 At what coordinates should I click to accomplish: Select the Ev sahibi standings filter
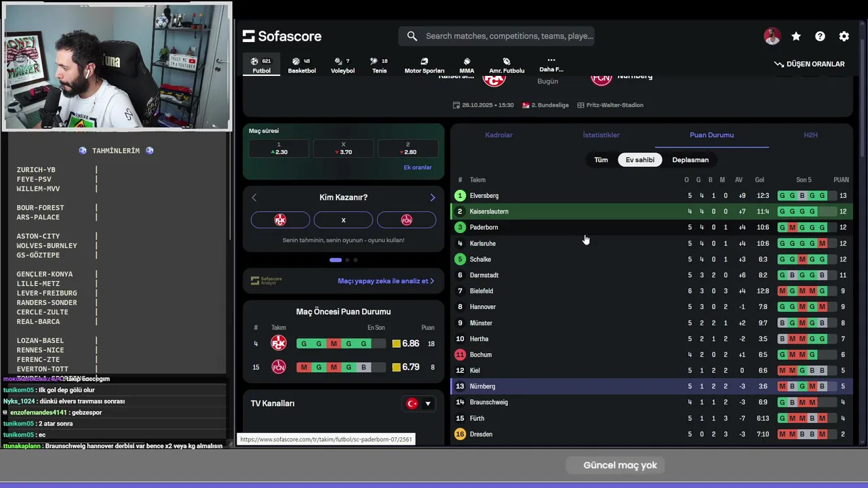(x=639, y=160)
